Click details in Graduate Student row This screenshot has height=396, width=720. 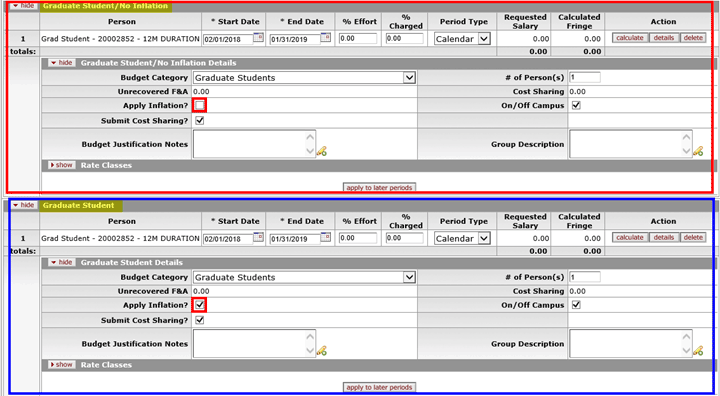coord(664,238)
